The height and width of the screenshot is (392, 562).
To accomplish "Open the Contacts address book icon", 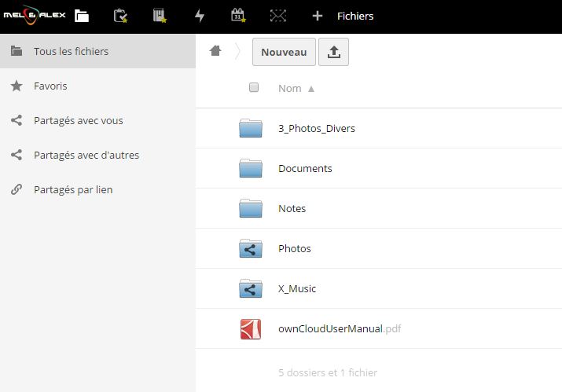I will coord(160,16).
